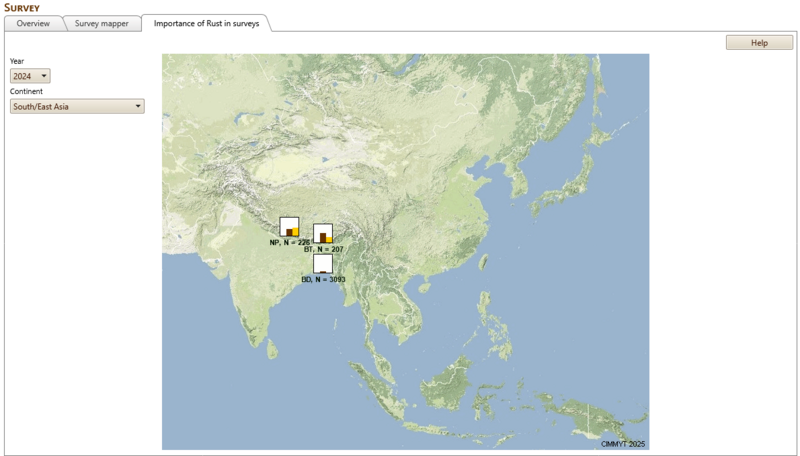Image resolution: width=800 pixels, height=456 pixels.
Task: Select the "BD, N = 3093" map label
Action: [x=323, y=280]
